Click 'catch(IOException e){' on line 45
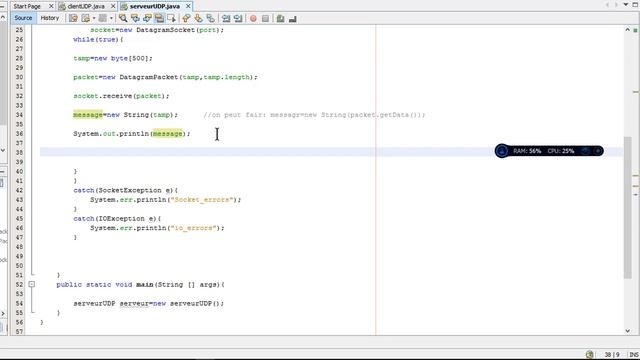 (117, 218)
